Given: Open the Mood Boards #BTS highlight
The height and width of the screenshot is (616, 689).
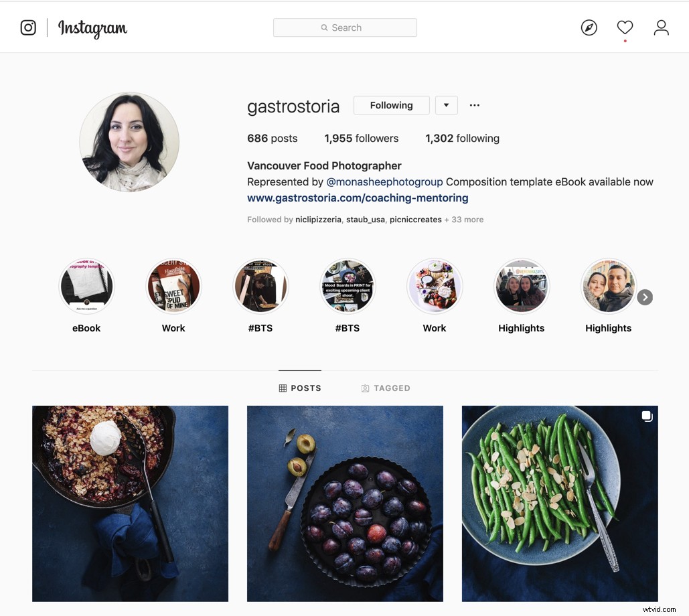Looking at the screenshot, I should coord(348,286).
